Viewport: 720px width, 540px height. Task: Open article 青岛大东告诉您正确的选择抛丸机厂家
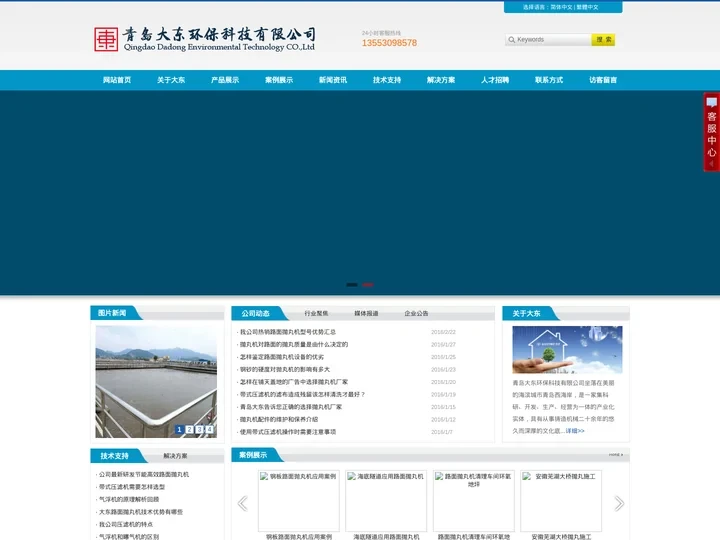pos(291,407)
